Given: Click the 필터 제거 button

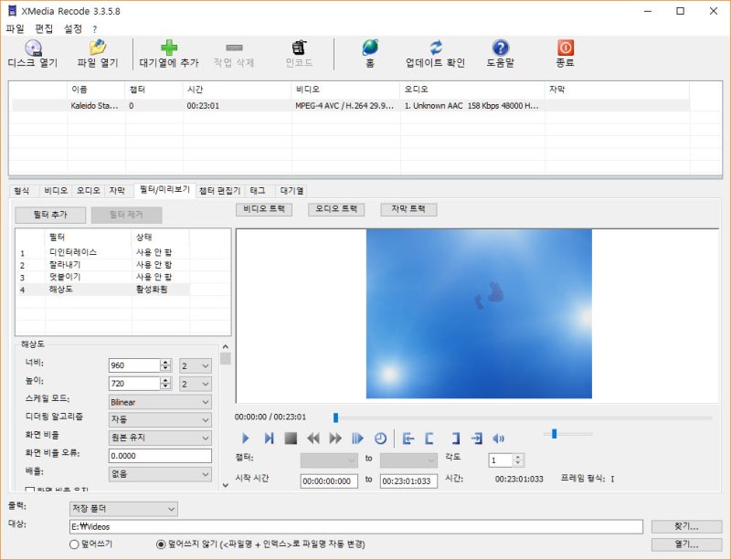Looking at the screenshot, I should (x=126, y=215).
